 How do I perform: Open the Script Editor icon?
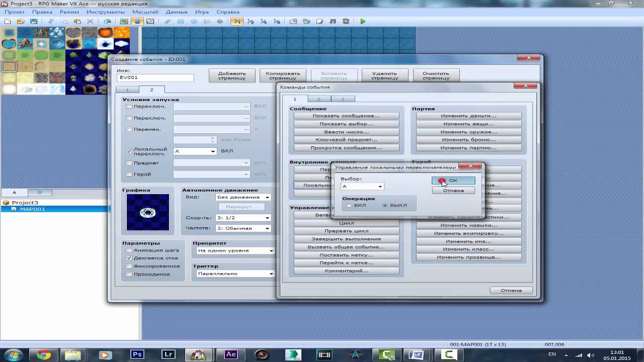tap(319, 21)
